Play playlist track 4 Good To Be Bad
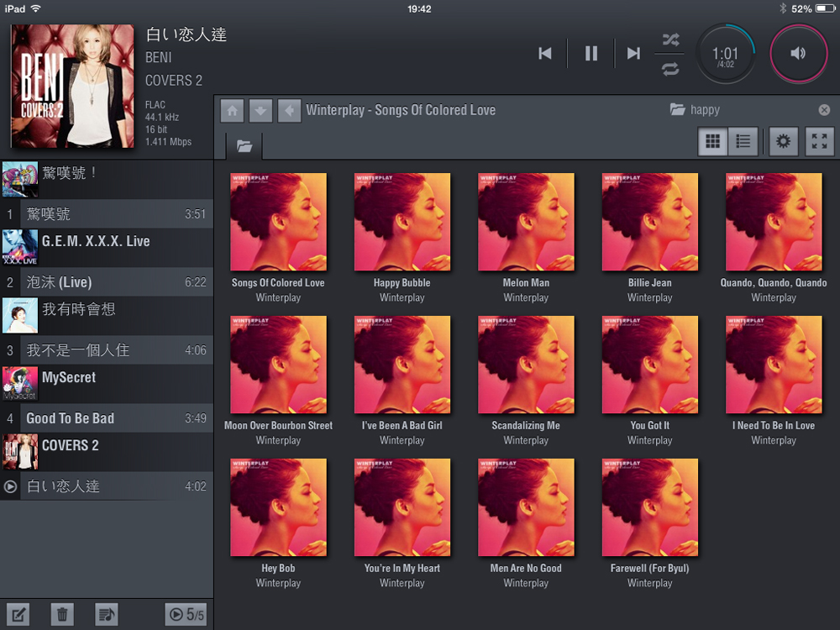The image size is (840, 630). tap(108, 418)
